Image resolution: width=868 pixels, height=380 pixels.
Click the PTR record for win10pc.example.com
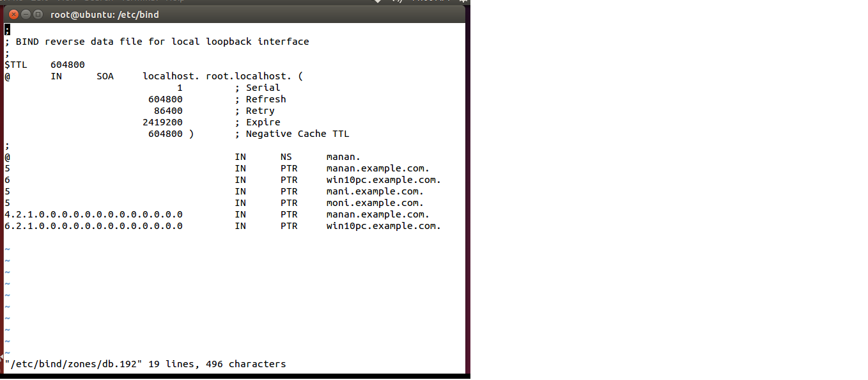(382, 180)
